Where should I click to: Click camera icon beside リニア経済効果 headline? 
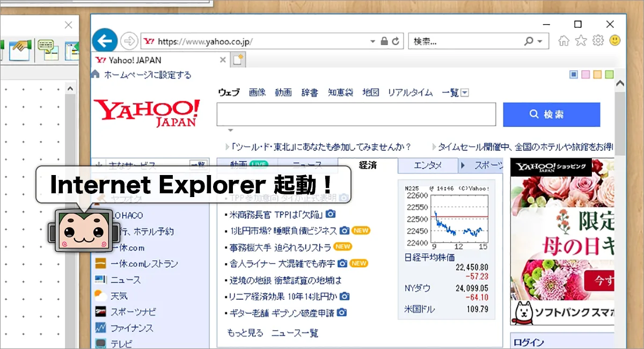pyautogui.click(x=345, y=296)
